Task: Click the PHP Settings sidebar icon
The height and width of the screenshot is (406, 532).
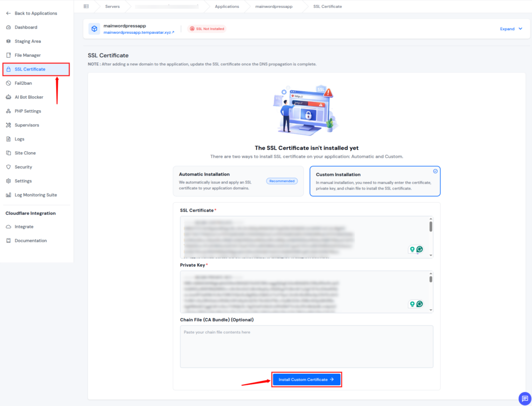Action: tap(8, 111)
